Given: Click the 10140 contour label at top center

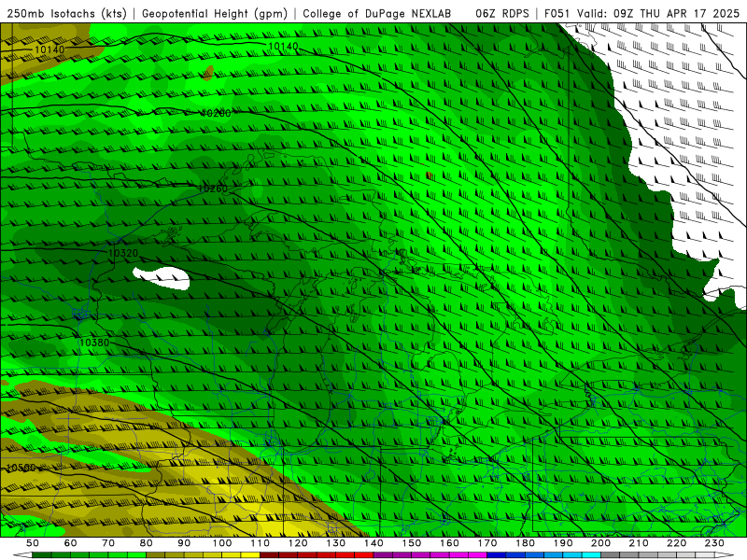Looking at the screenshot, I should [284, 46].
